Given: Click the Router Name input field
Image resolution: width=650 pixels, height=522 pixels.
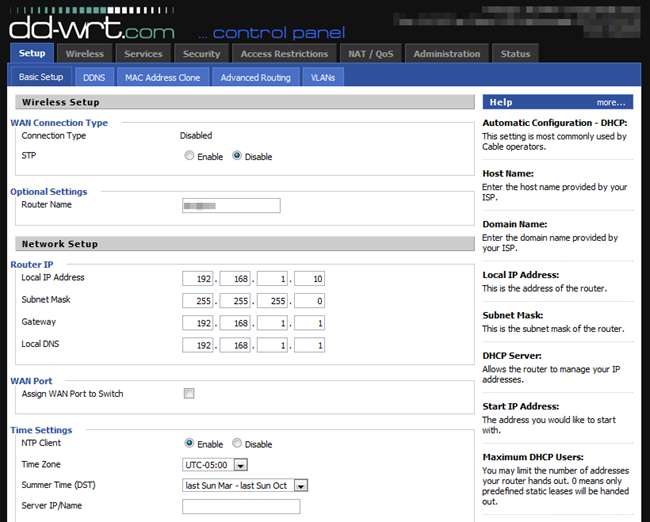Looking at the screenshot, I should point(231,205).
